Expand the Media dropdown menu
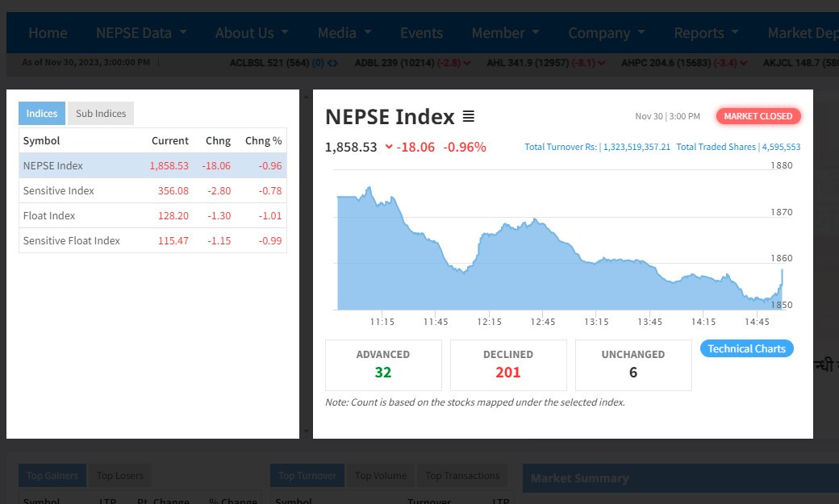 pyautogui.click(x=344, y=33)
